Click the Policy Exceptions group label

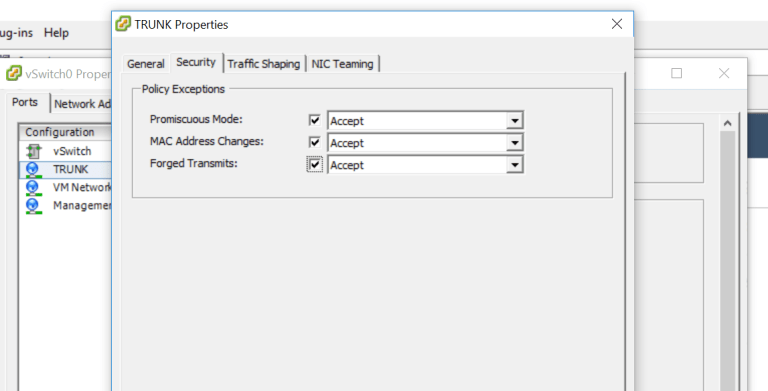pos(183,89)
